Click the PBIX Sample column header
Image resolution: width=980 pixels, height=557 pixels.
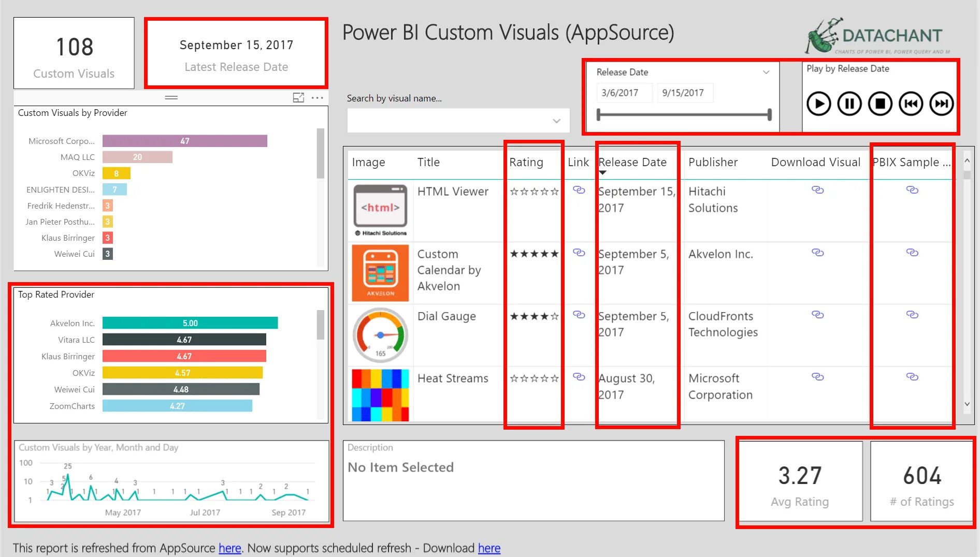(912, 162)
